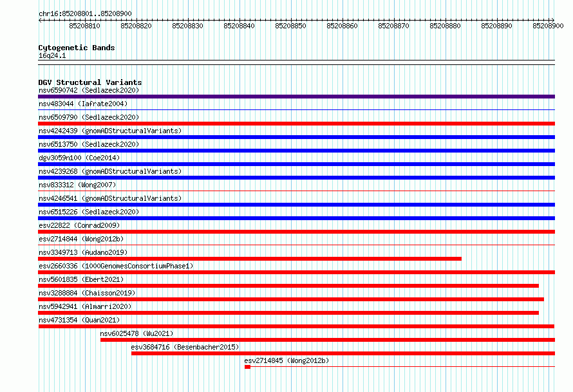Click the chr16:85208801..85208900 region label
Image resolution: width=573 pixels, height=392 pixels.
click(x=85, y=14)
